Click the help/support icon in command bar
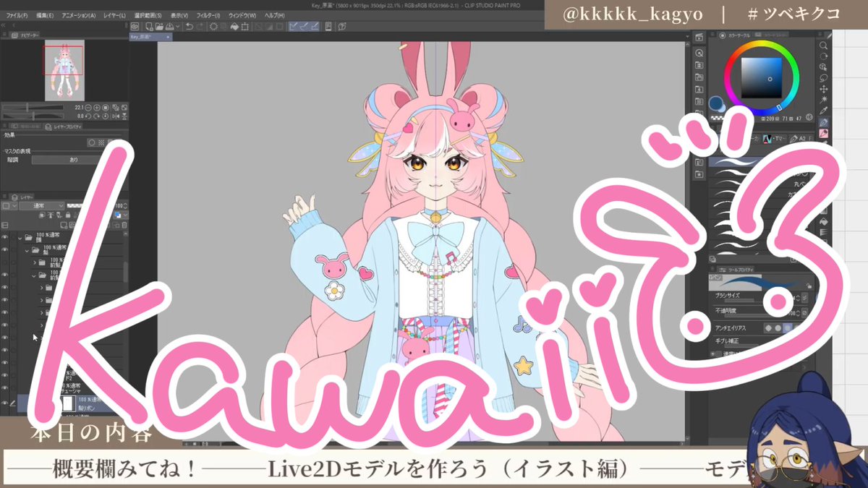Viewport: 868px width, 488px height. [342, 27]
